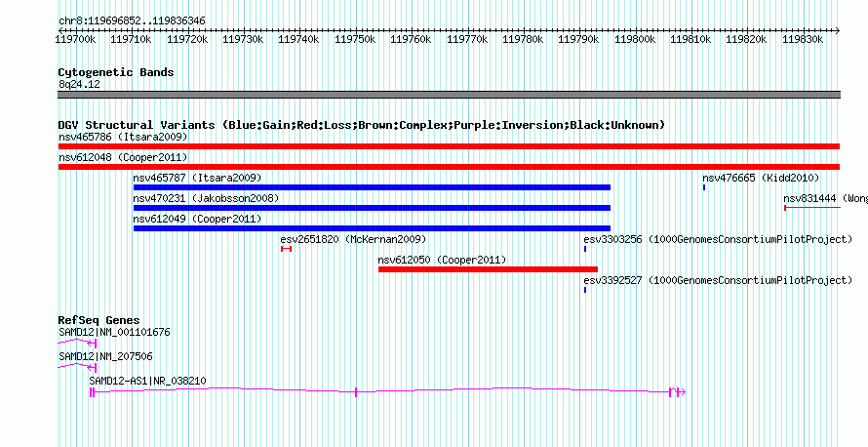Select the esv3392527 blue variant marker
Image resolution: width=868 pixels, height=447 pixels.
pyautogui.click(x=585, y=290)
